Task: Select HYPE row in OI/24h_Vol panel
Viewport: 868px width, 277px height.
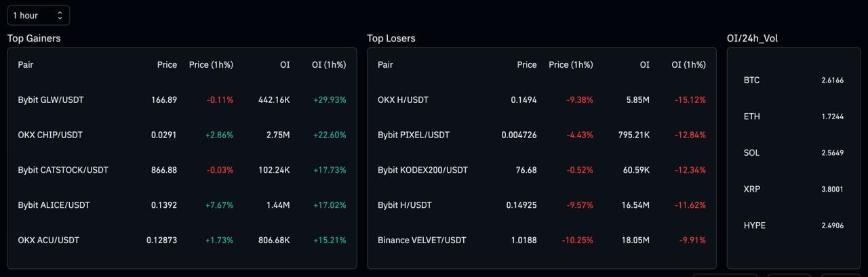Action: pos(793,226)
